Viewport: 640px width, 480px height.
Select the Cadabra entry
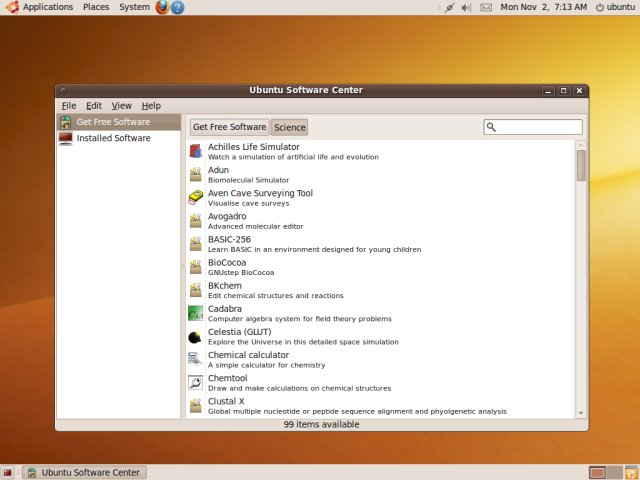(x=381, y=313)
